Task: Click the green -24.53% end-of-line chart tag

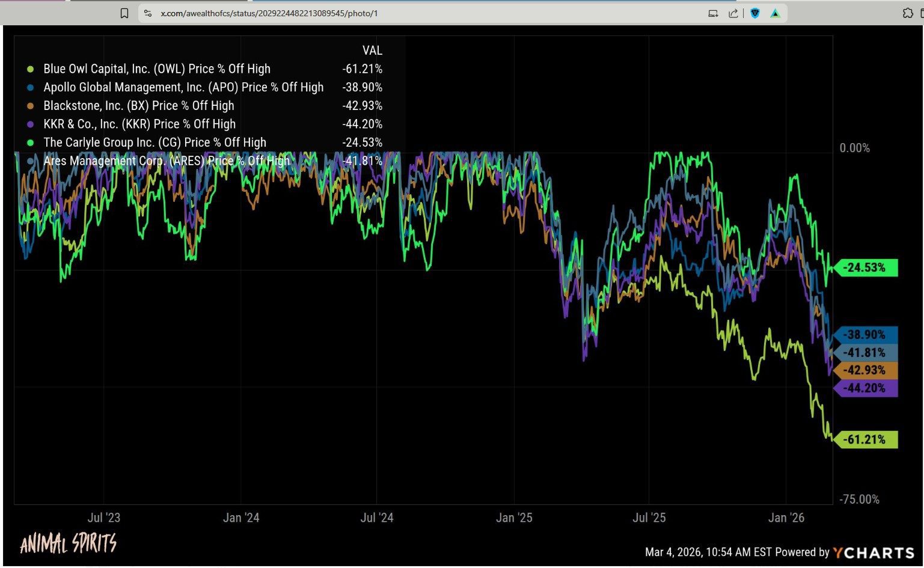Action: (866, 267)
